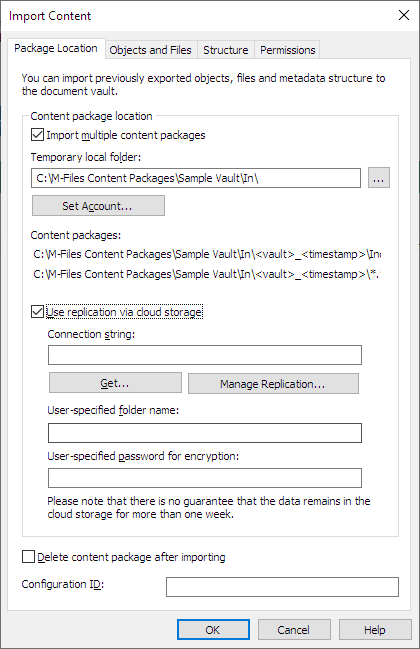Screen dimensions: 420x649
Task: Focus the User-specified folder name field
Action: click(x=205, y=433)
